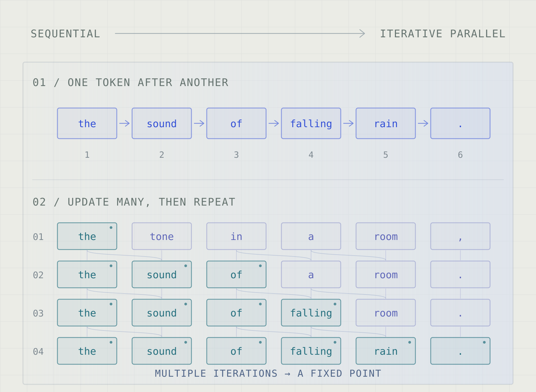Click the ITERATIVE PARALLEL label

pos(443,34)
